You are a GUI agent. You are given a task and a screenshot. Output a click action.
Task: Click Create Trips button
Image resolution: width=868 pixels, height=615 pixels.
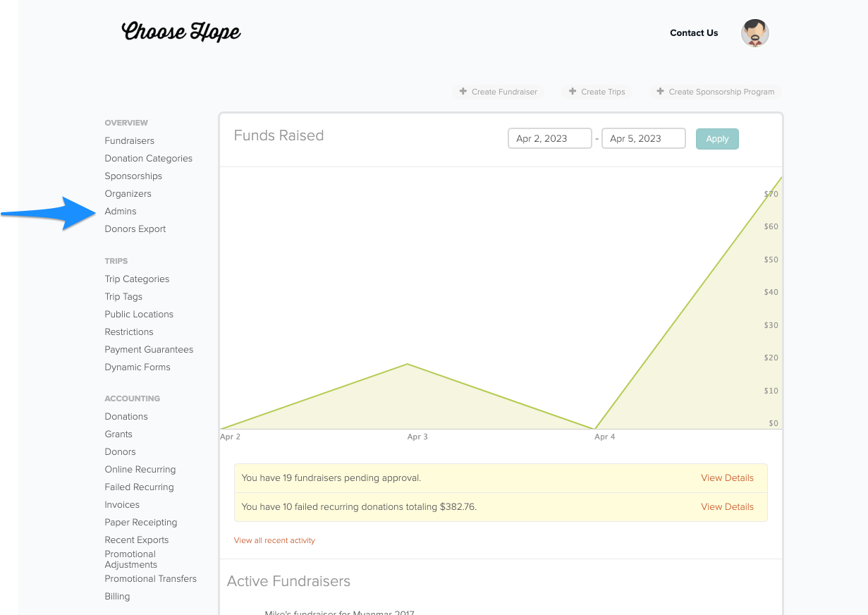click(597, 92)
